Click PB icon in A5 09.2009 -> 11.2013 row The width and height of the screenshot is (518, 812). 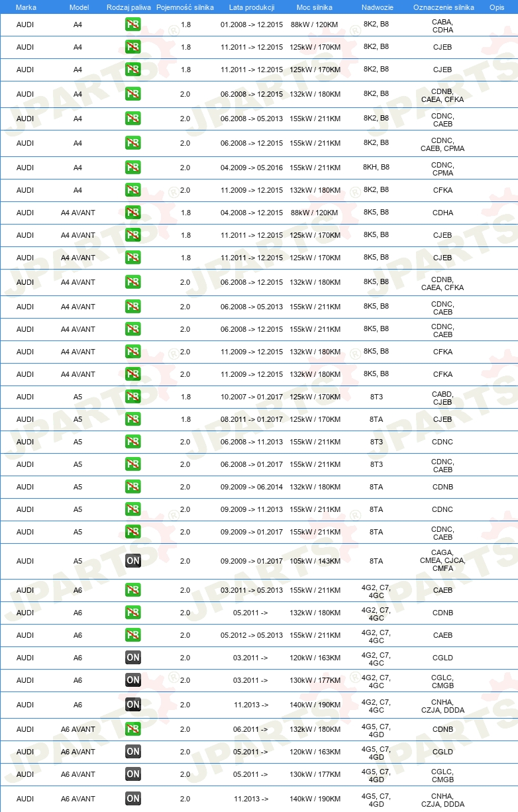[x=133, y=509]
